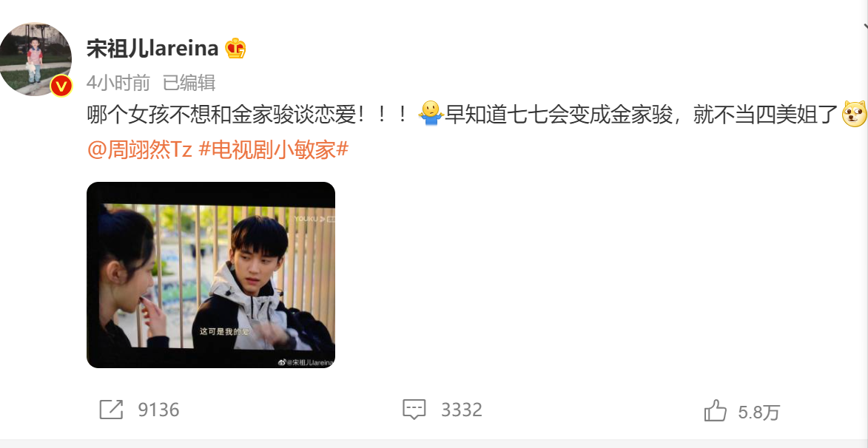Click the gold crown membership badge
The image size is (868, 448).
pos(236,49)
